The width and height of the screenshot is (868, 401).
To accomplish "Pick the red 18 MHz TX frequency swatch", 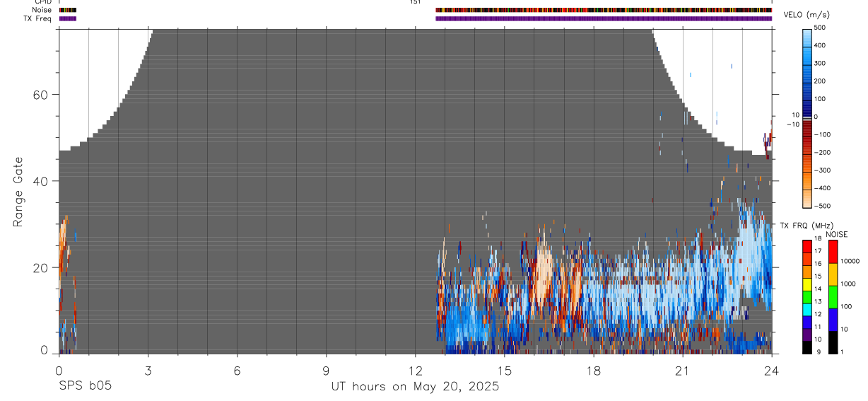I will [808, 245].
